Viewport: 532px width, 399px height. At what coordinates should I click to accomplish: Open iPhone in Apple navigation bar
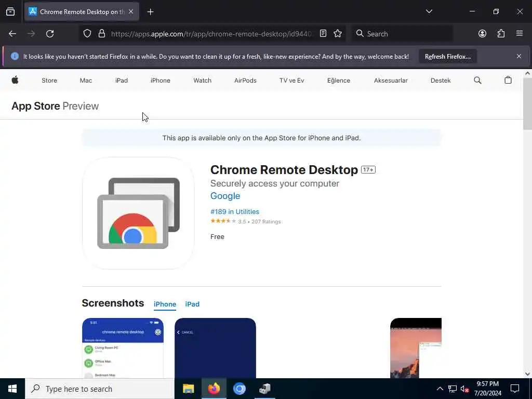point(160,81)
